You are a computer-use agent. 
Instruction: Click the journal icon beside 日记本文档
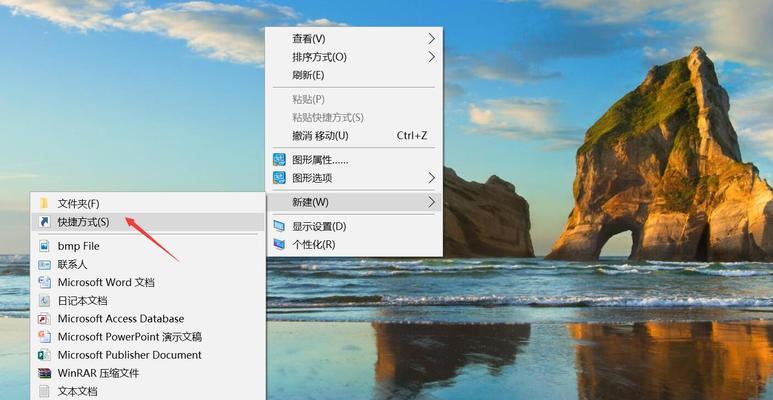coord(44,300)
